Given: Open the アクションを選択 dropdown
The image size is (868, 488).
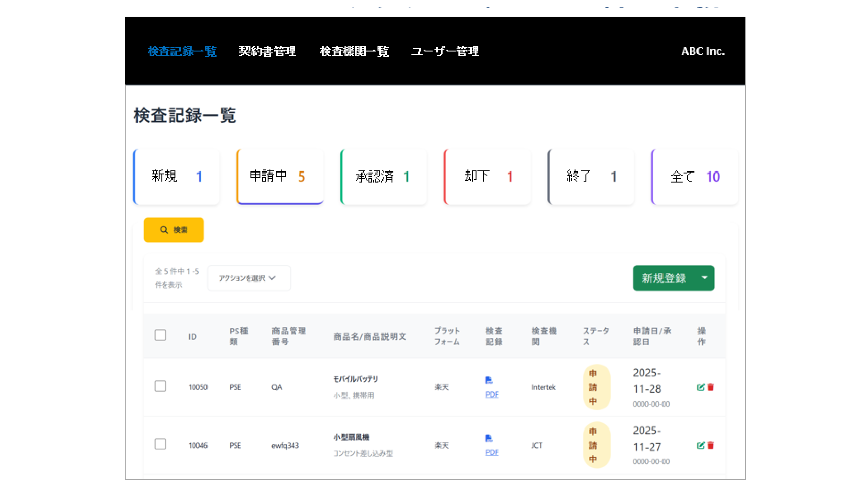Looking at the screenshot, I should pyautogui.click(x=249, y=278).
